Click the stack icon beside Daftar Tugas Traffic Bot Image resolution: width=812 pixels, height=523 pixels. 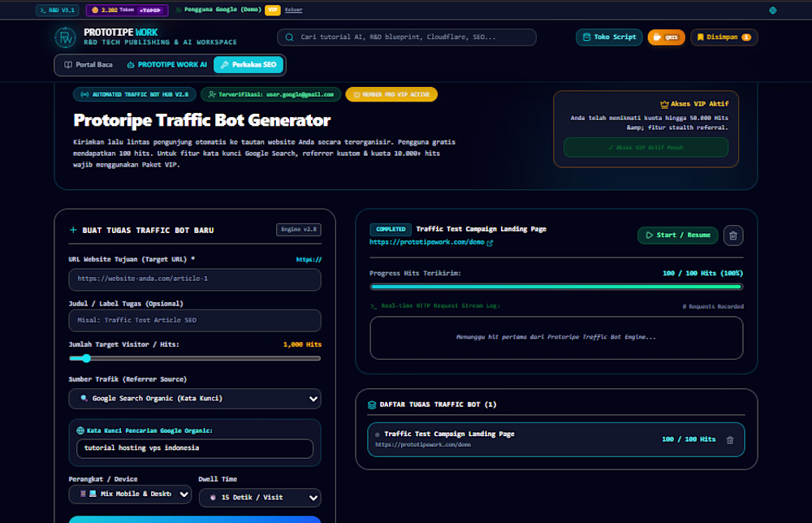click(372, 405)
